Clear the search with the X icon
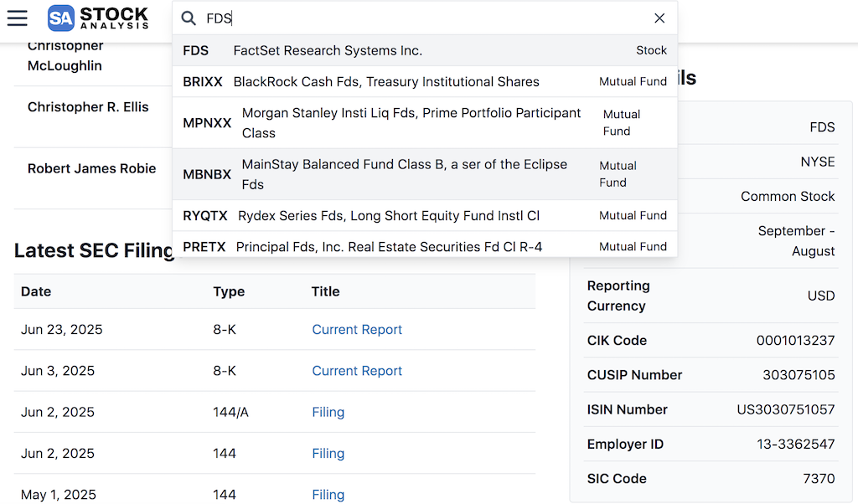The height and width of the screenshot is (504, 858). pos(659,18)
